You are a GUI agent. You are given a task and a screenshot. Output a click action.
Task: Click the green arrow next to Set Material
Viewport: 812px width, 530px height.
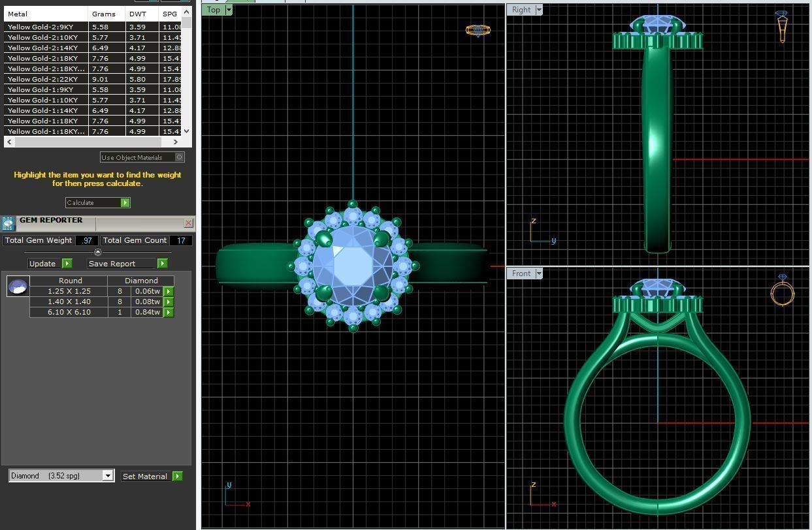tap(177, 476)
